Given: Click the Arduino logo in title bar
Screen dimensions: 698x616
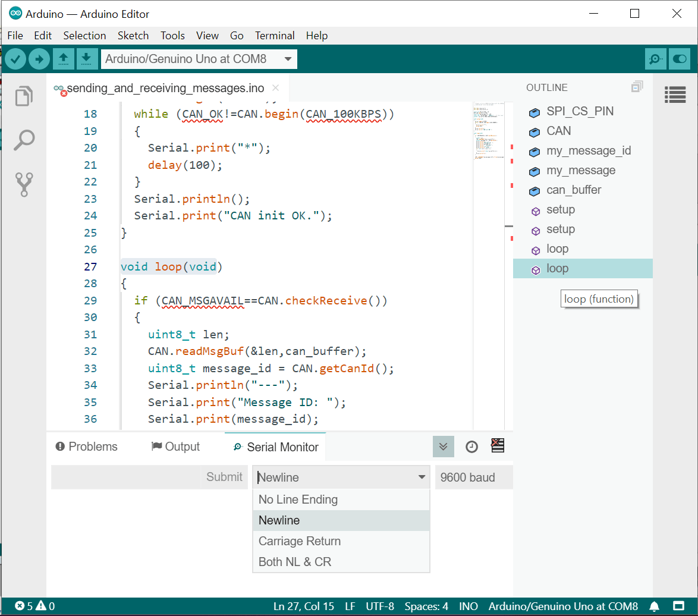Looking at the screenshot, I should coord(15,13).
